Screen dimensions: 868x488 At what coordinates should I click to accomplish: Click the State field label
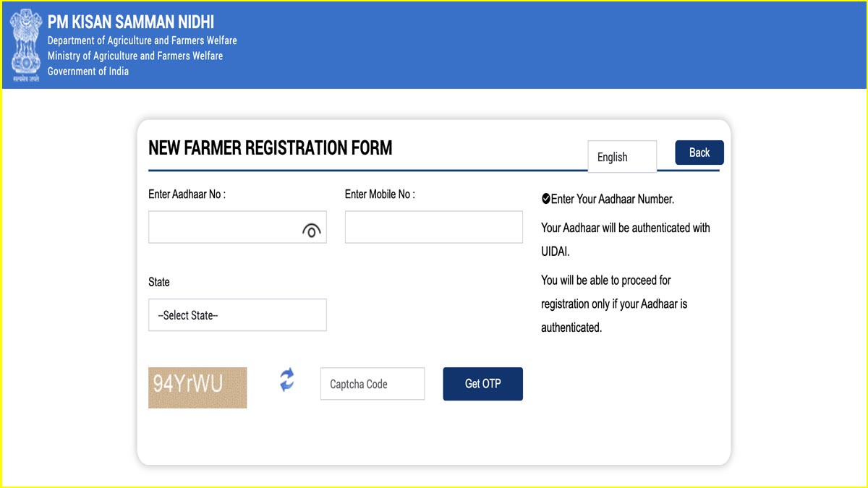pyautogui.click(x=159, y=282)
